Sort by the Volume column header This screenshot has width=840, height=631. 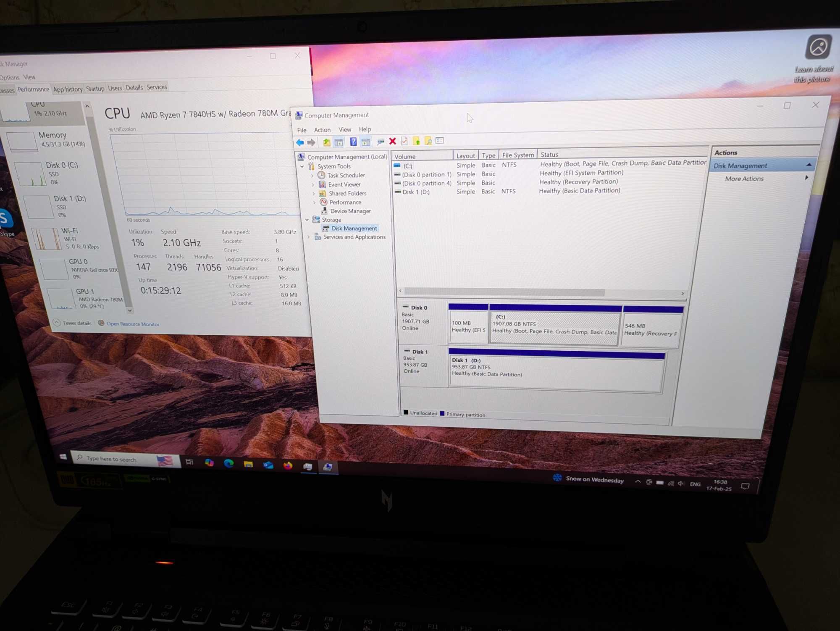pyautogui.click(x=423, y=156)
